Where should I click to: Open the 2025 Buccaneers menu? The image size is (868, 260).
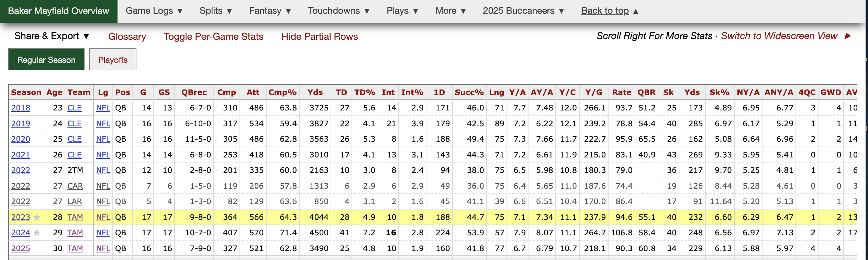[x=523, y=11]
